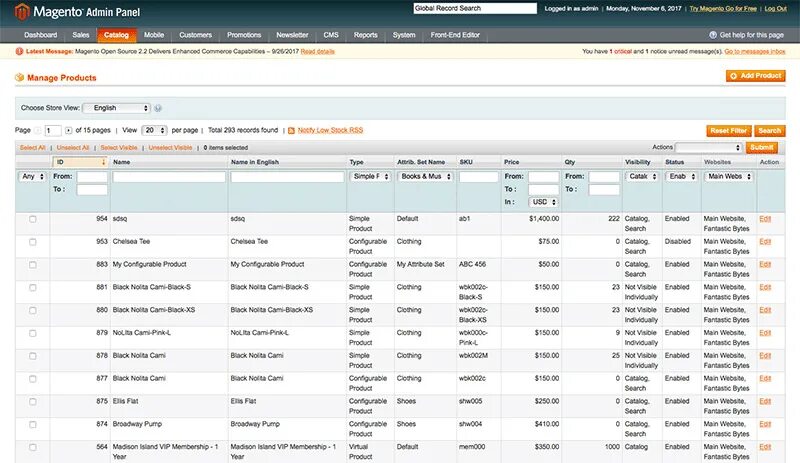
Task: Click the latest message alert icon
Action: (x=19, y=52)
